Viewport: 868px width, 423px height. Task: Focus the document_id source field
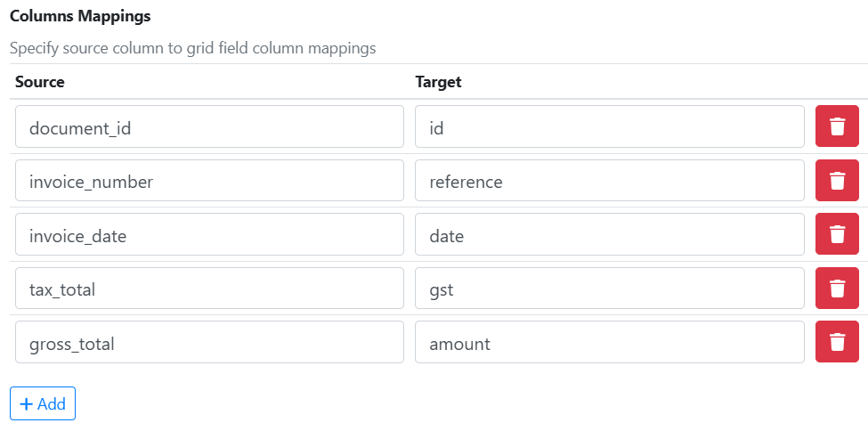pos(209,127)
